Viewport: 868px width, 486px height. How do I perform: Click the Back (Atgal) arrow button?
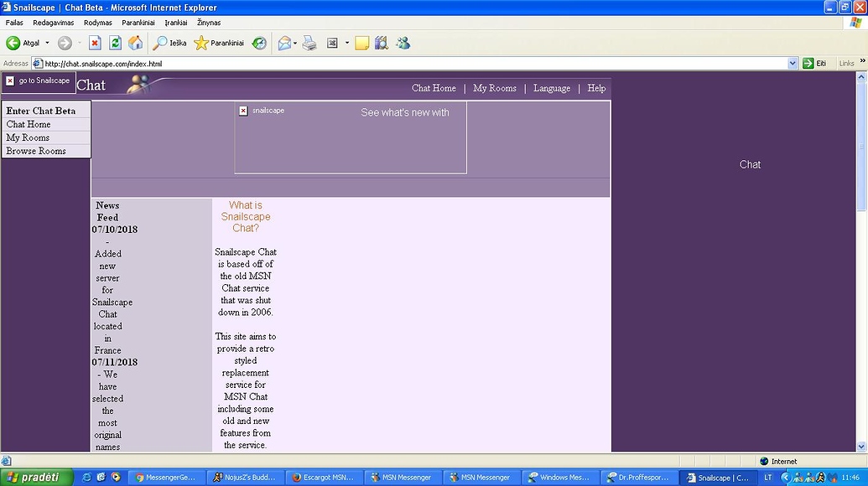click(14, 43)
